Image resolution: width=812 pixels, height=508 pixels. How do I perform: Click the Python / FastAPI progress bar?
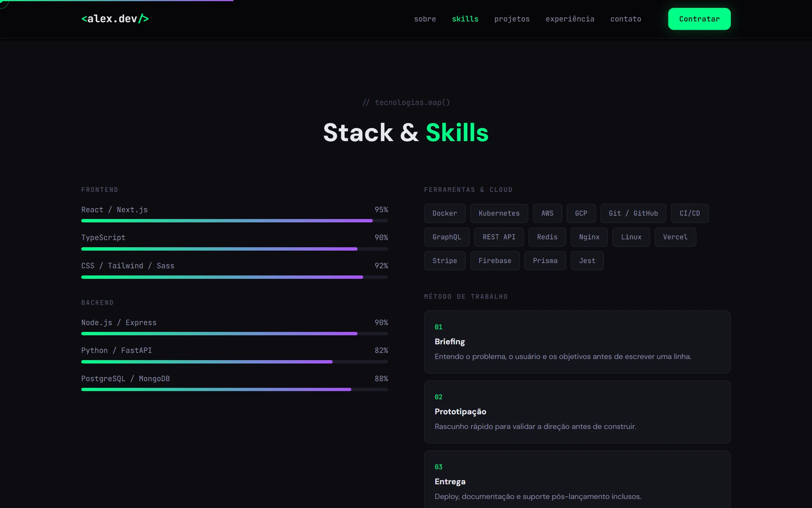coord(235,362)
